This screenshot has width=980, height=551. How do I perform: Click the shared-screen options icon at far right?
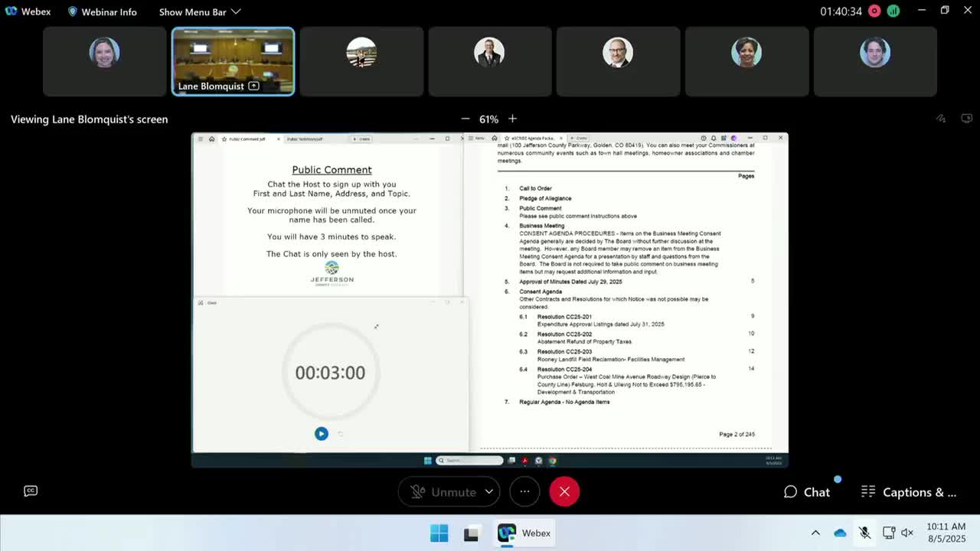pos(967,119)
